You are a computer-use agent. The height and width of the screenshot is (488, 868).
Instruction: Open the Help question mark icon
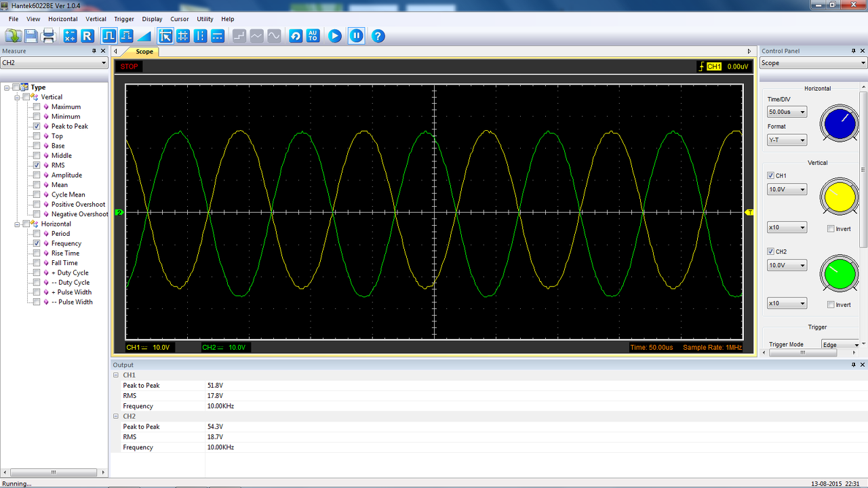pos(378,36)
